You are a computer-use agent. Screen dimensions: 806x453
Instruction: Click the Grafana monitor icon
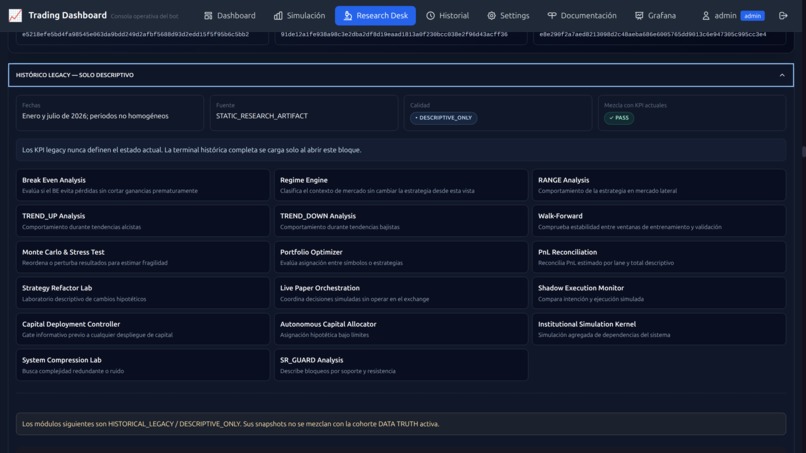(639, 16)
